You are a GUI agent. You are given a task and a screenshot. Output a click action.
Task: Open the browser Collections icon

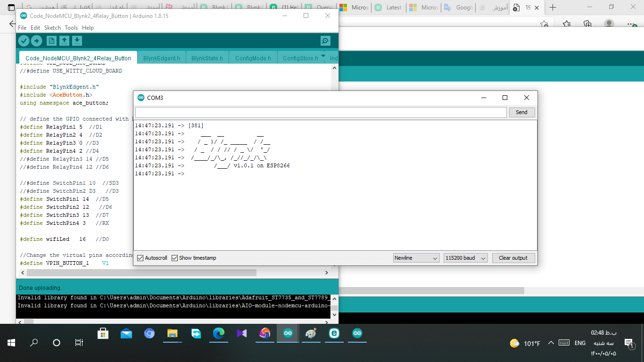pyautogui.click(x=587, y=24)
